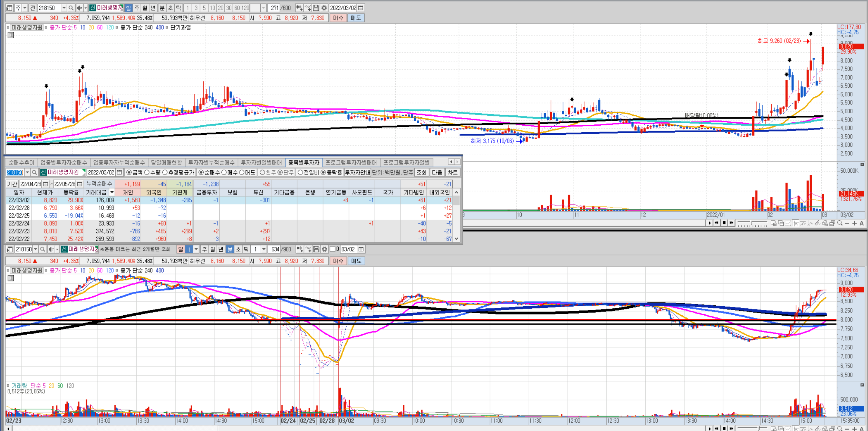
Task: Click the 조회 button in investor panel
Action: (x=421, y=172)
